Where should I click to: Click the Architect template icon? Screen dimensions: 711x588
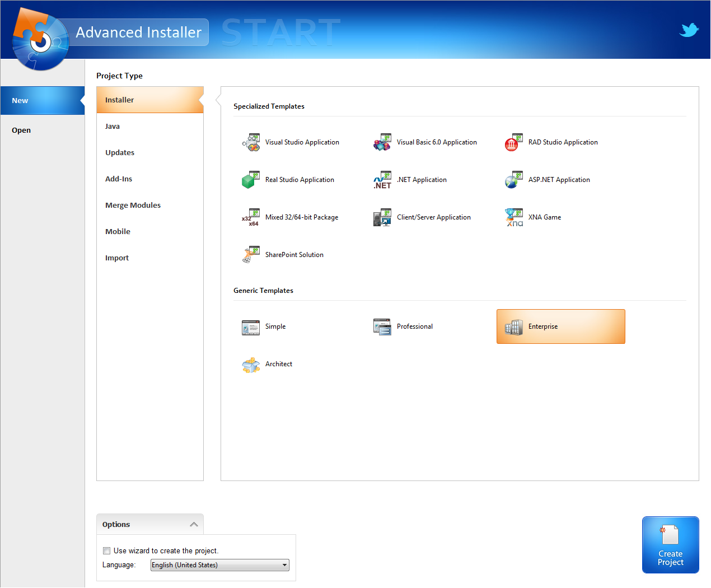251,365
